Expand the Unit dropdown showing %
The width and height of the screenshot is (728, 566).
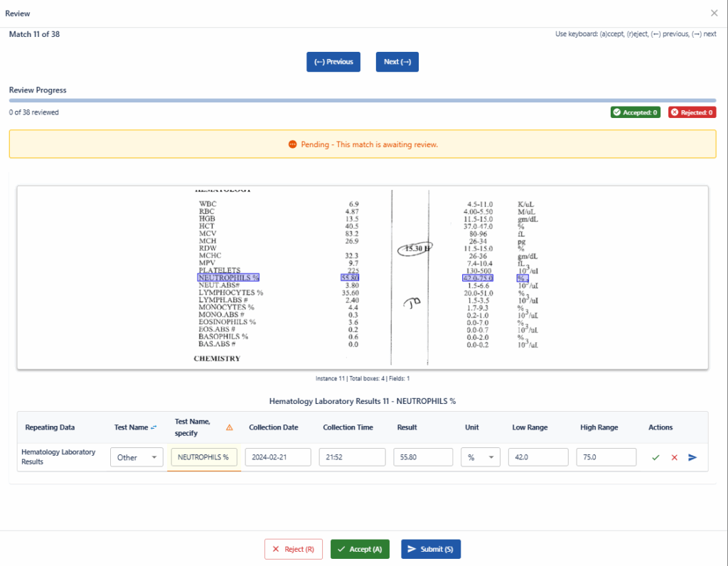tap(481, 457)
